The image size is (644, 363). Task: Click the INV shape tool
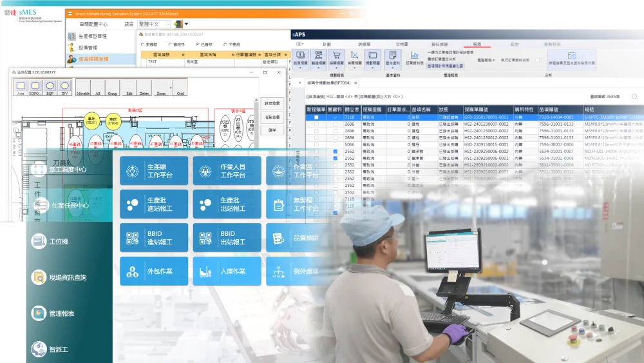65,87
